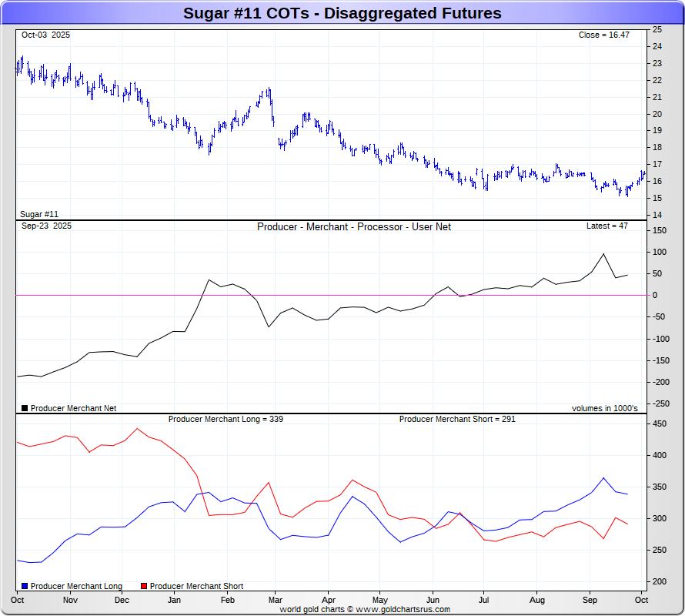Click the blue Producer Merchant Long legend square

pos(25,586)
